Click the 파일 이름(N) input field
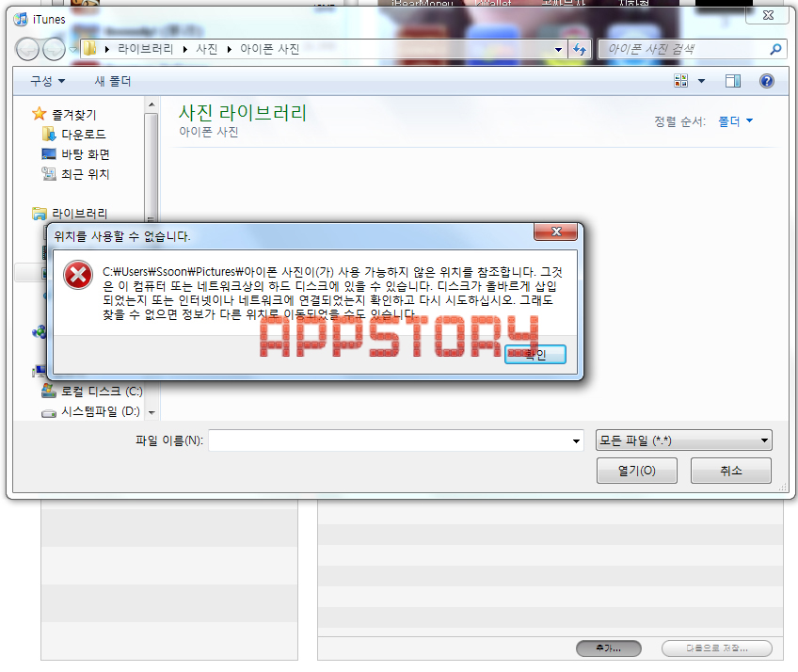The image size is (798, 672). point(391,440)
